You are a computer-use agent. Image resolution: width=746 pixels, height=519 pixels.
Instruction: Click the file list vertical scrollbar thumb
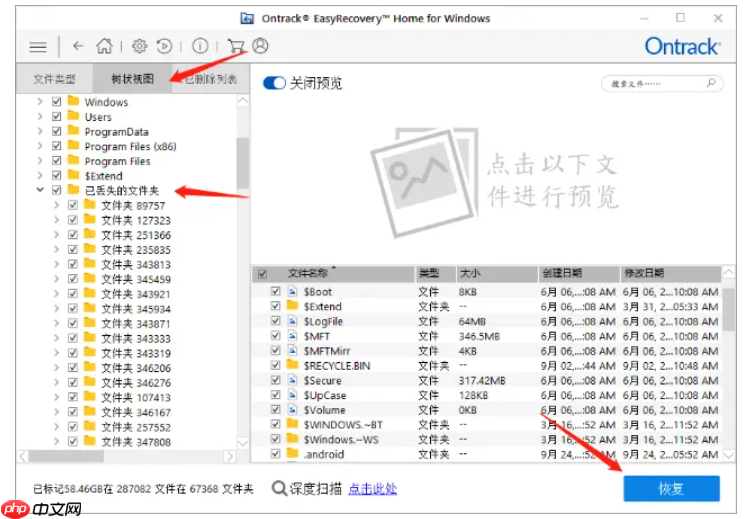tap(728, 309)
